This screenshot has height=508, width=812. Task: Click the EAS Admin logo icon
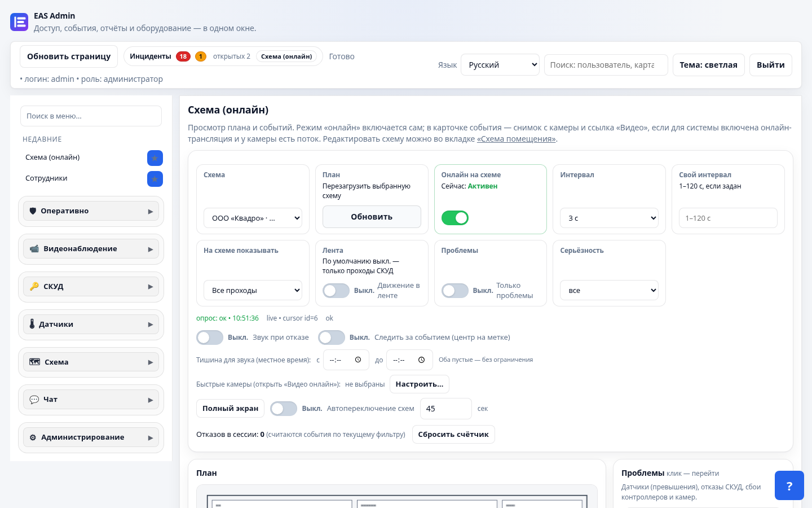pos(19,22)
